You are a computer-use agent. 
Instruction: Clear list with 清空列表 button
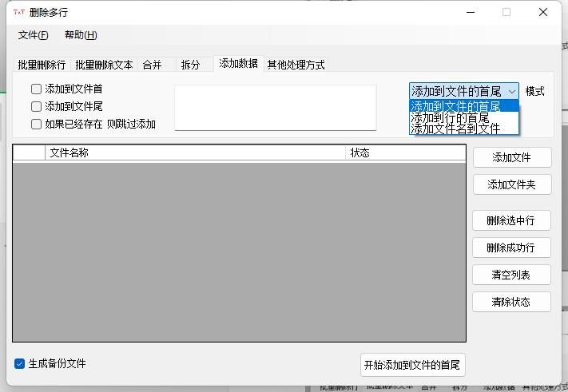click(511, 275)
